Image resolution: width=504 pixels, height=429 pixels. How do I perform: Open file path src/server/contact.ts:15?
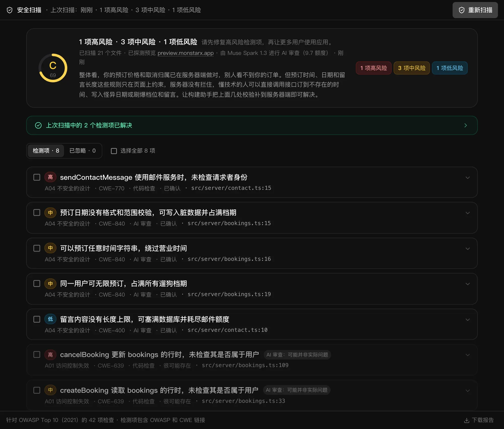click(x=231, y=188)
